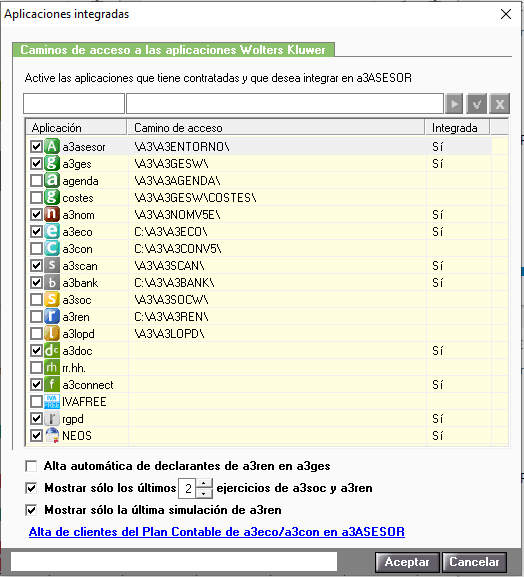Click the a3soc yellow S icon

point(52,299)
